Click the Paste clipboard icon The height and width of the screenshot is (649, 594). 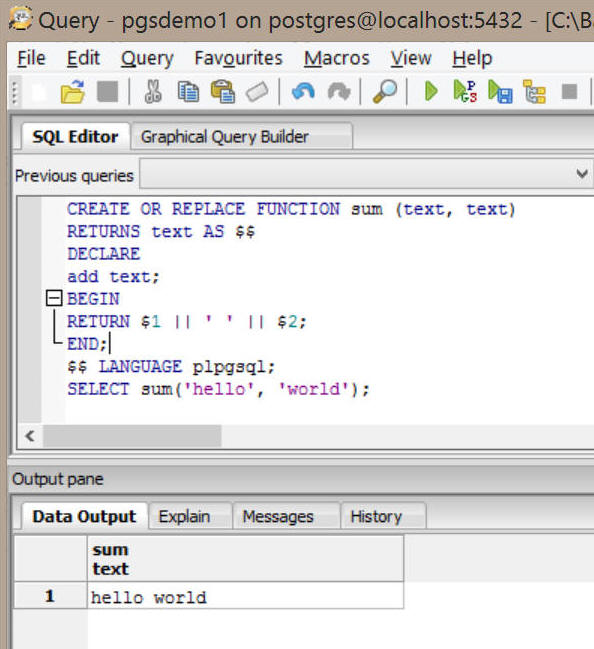(223, 91)
